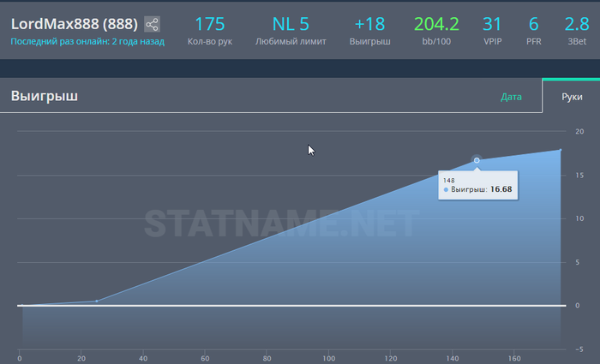Click the highlighted chart point at hand 148
The height and width of the screenshot is (364, 600).
(x=477, y=160)
